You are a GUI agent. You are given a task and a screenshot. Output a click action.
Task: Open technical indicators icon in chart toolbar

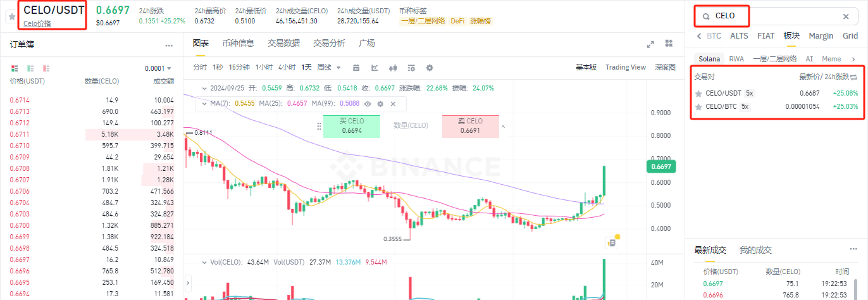click(x=375, y=68)
